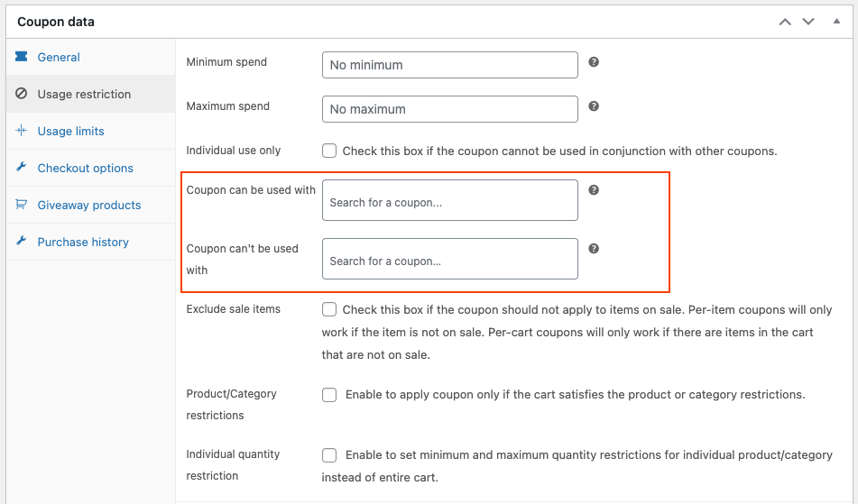Click the Usage restriction ban icon
This screenshot has width=858, height=504.
[22, 94]
